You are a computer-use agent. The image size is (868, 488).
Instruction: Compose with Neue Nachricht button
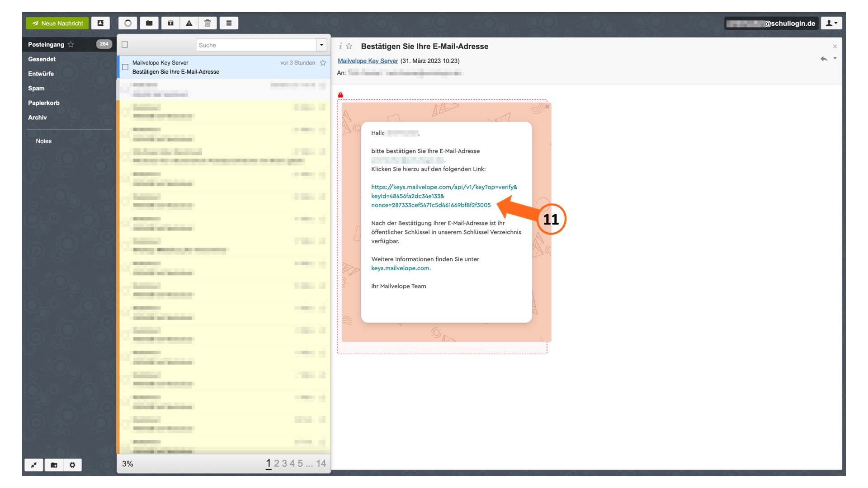tap(57, 23)
